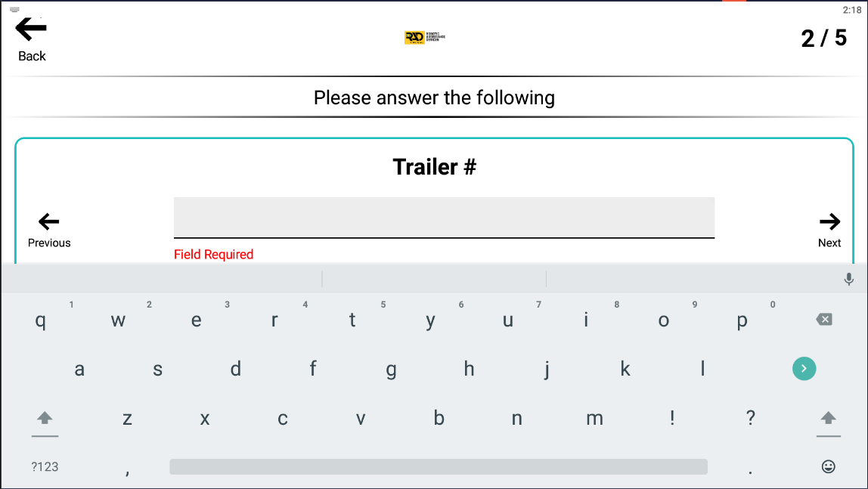Tap the f key
868x489 pixels.
[313, 368]
